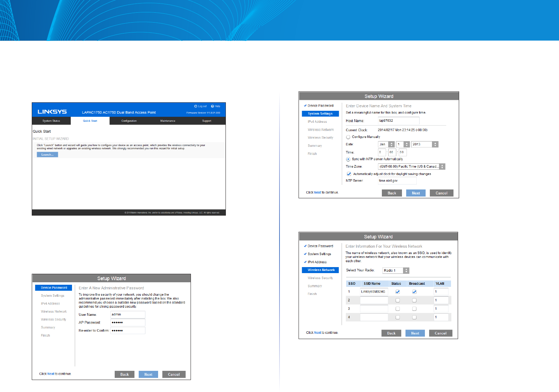Click the IPv4 Address checkmark in the Wireless Network wizard
The image size is (559, 392).
pos(305,262)
